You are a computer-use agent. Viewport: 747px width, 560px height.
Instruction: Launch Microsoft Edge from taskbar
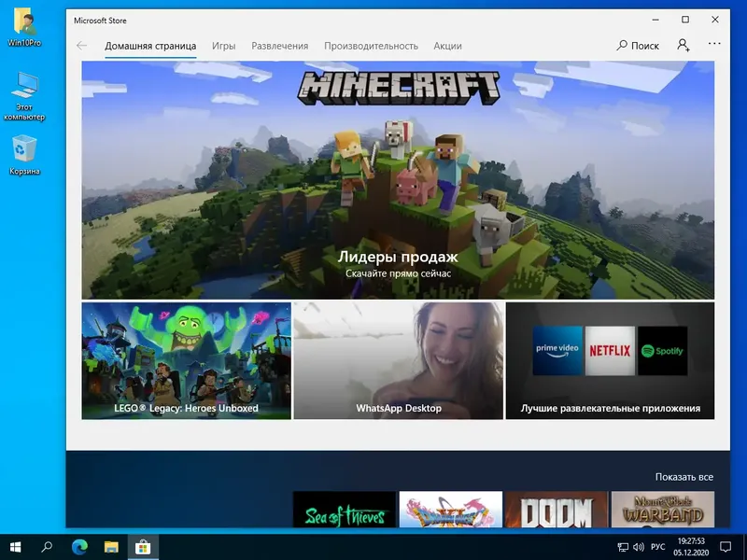point(79,547)
